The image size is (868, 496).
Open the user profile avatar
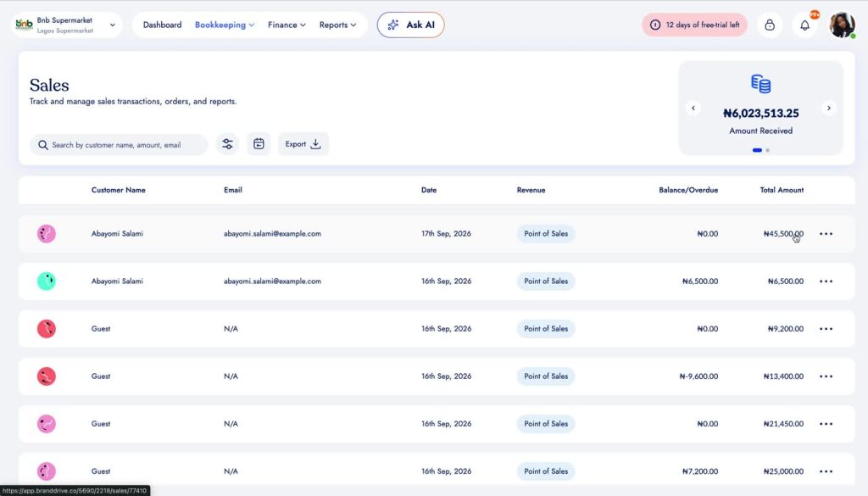(x=842, y=25)
